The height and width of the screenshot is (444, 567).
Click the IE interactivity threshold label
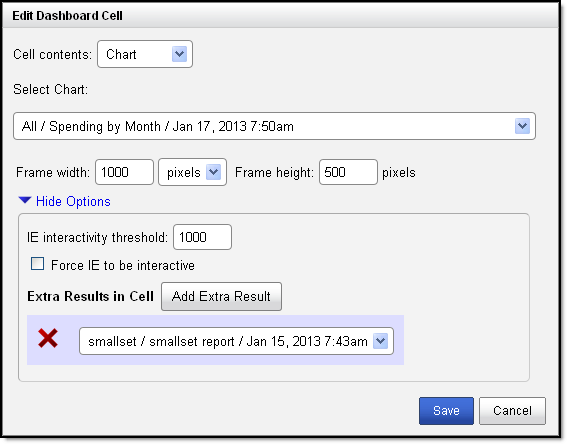(97, 238)
